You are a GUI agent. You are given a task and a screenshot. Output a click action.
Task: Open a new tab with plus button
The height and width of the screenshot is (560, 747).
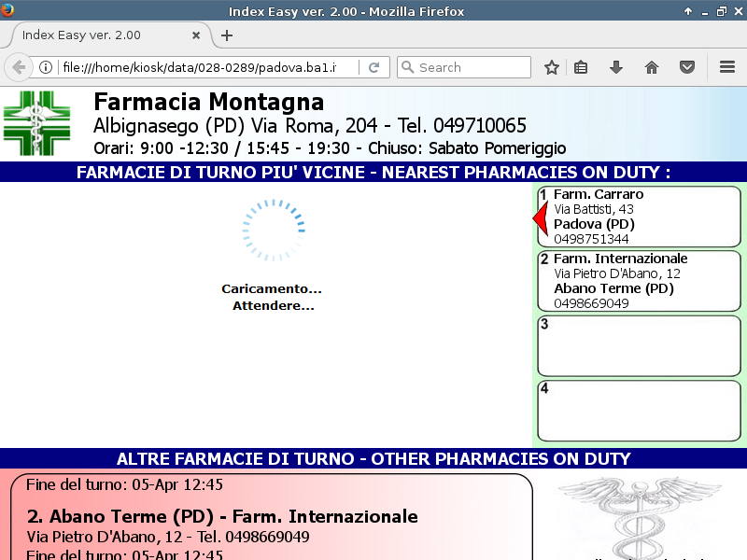[227, 35]
